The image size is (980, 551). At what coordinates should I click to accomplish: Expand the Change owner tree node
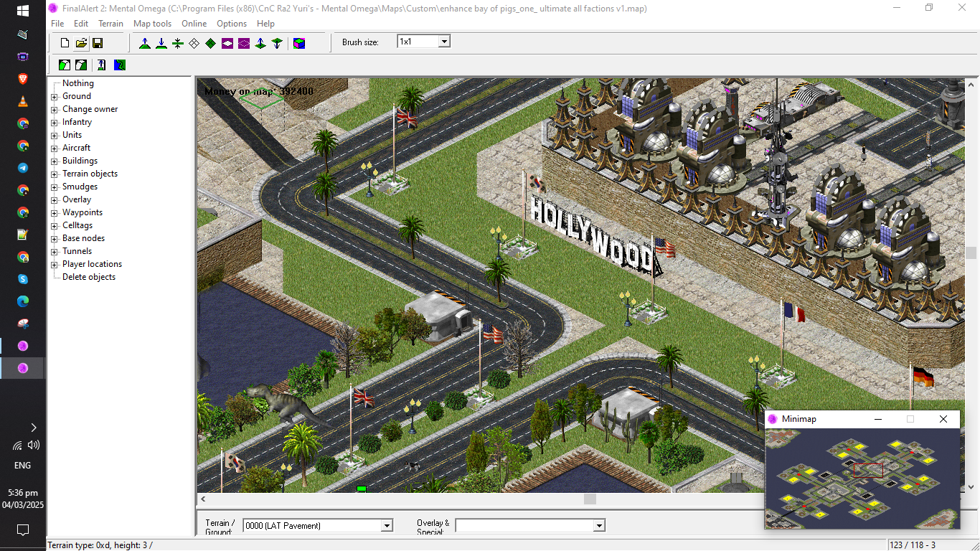tap(54, 109)
